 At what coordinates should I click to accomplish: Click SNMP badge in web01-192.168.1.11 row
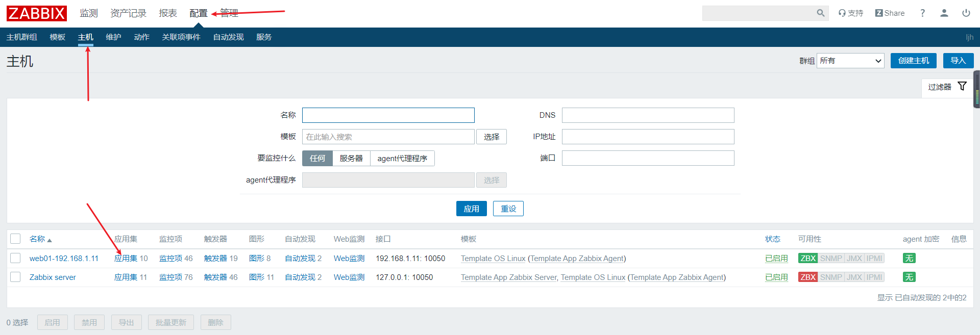[x=831, y=259]
